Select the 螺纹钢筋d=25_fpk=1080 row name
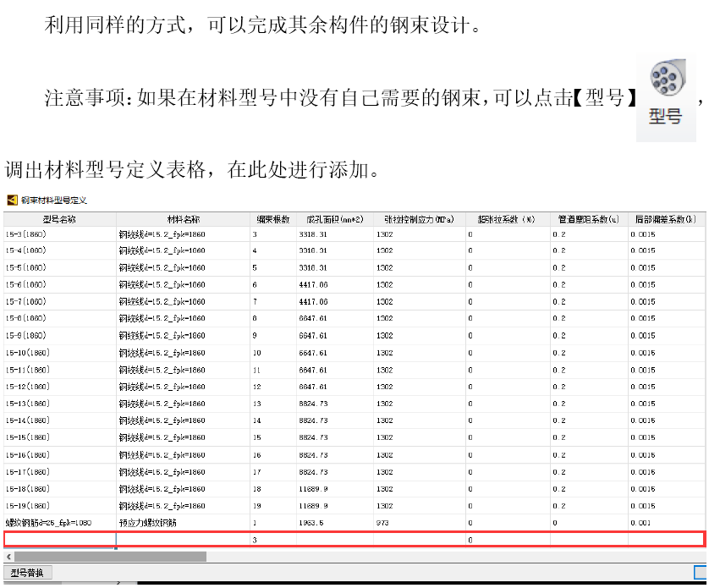Screen dimensions: 709x588 coord(48,523)
